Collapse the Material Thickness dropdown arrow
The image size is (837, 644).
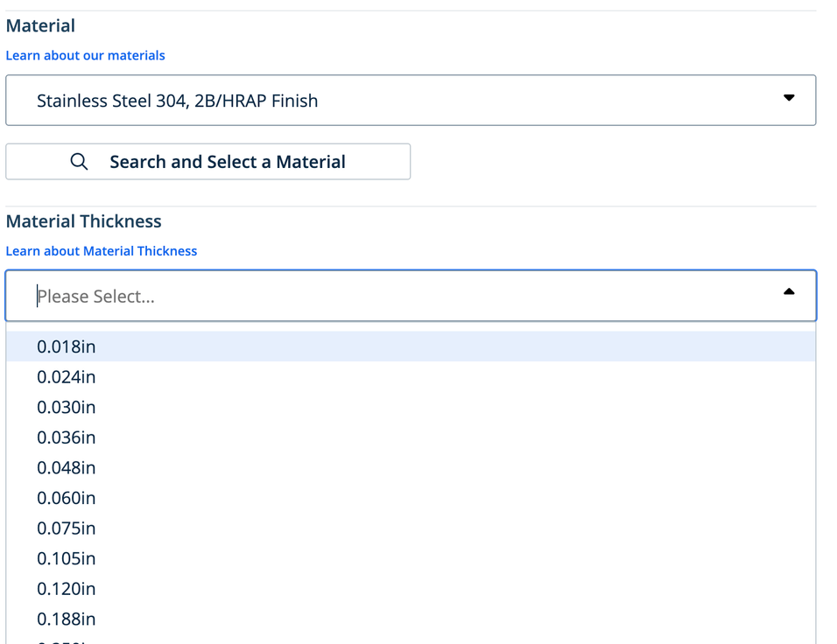click(789, 291)
